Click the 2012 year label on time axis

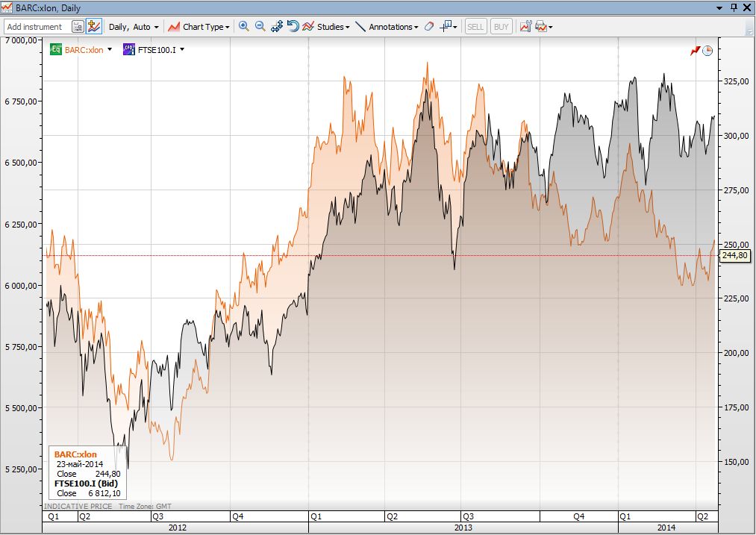click(178, 528)
